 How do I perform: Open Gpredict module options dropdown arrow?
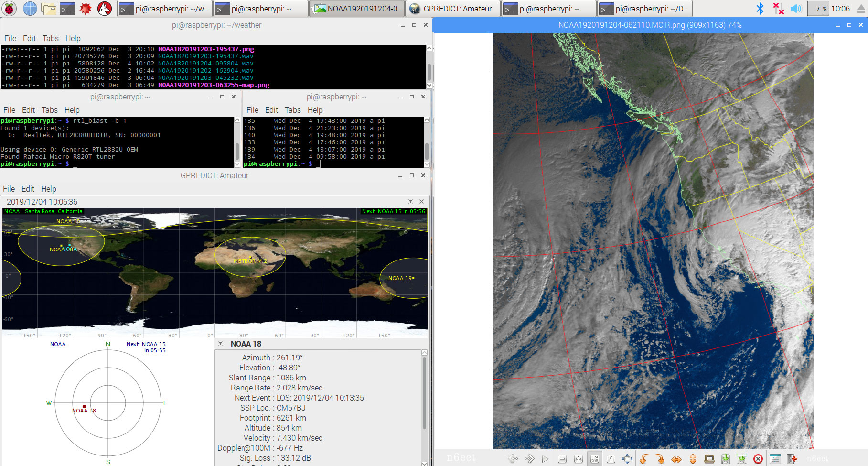click(410, 202)
